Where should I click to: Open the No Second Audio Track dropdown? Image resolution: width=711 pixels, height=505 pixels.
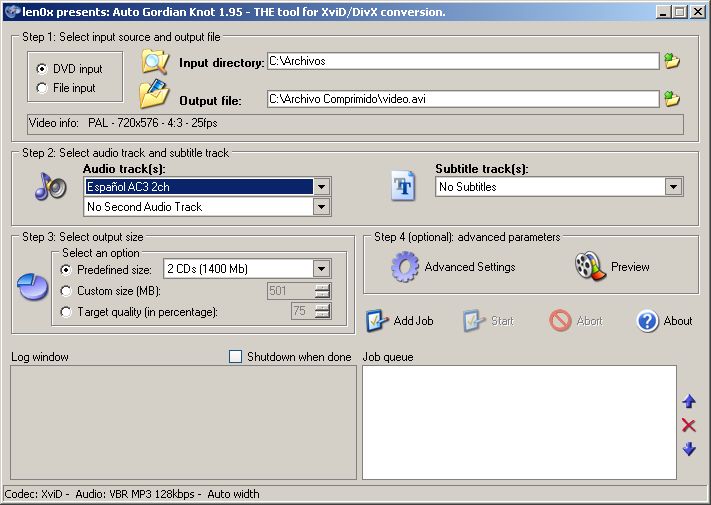pyautogui.click(x=321, y=207)
